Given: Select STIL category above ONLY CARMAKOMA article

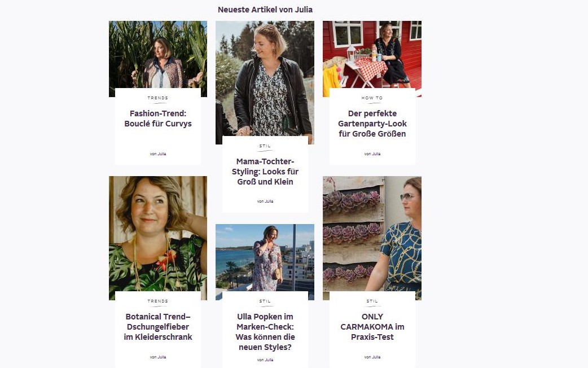Looking at the screenshot, I should (372, 301).
